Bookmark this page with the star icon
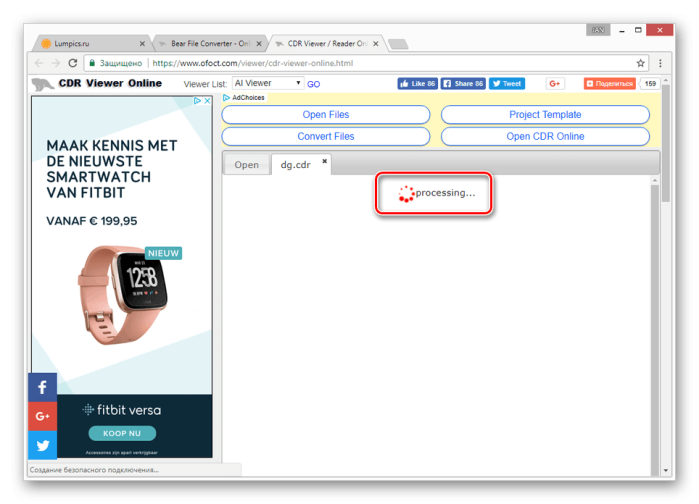Viewport: 699px width, 504px height. click(641, 63)
